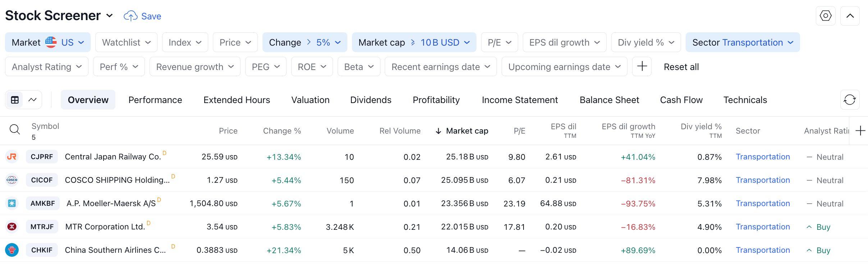Switch to the Cash Flow tab
The image size is (868, 265).
681,100
